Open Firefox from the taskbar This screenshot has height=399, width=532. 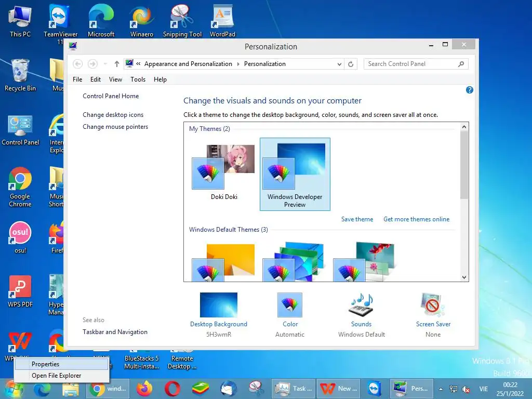point(144,389)
